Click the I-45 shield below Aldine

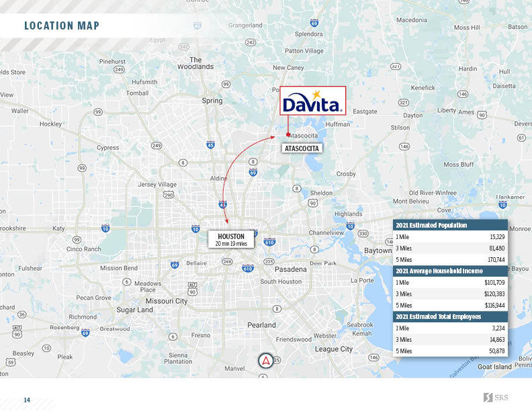pyautogui.click(x=222, y=204)
